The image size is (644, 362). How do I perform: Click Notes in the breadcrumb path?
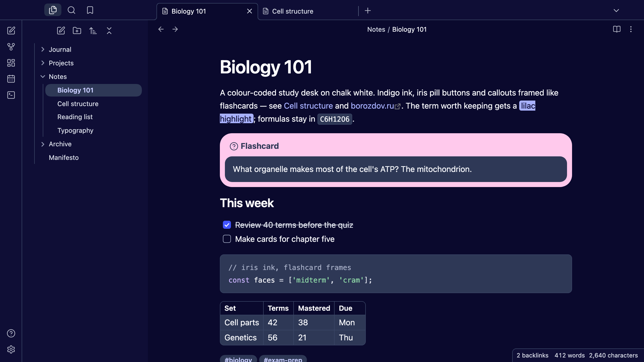click(x=376, y=29)
